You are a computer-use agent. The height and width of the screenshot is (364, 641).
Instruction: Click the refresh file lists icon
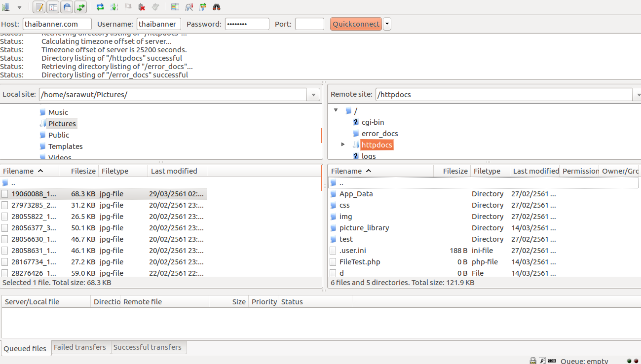[100, 7]
